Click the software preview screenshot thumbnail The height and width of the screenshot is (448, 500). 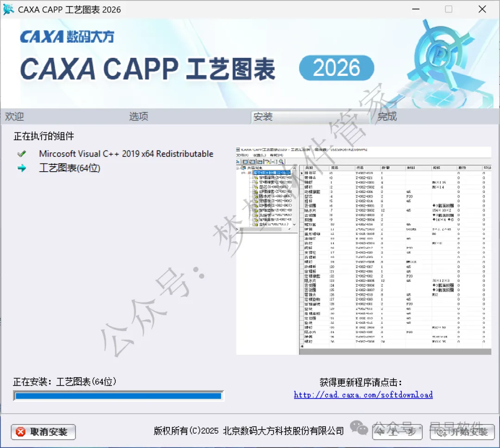click(x=363, y=251)
